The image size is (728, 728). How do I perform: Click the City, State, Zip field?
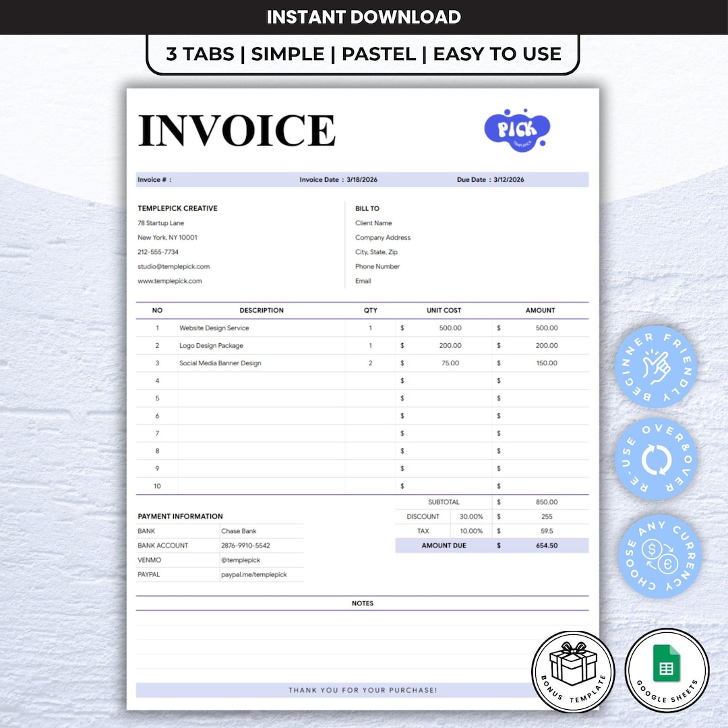point(377,251)
